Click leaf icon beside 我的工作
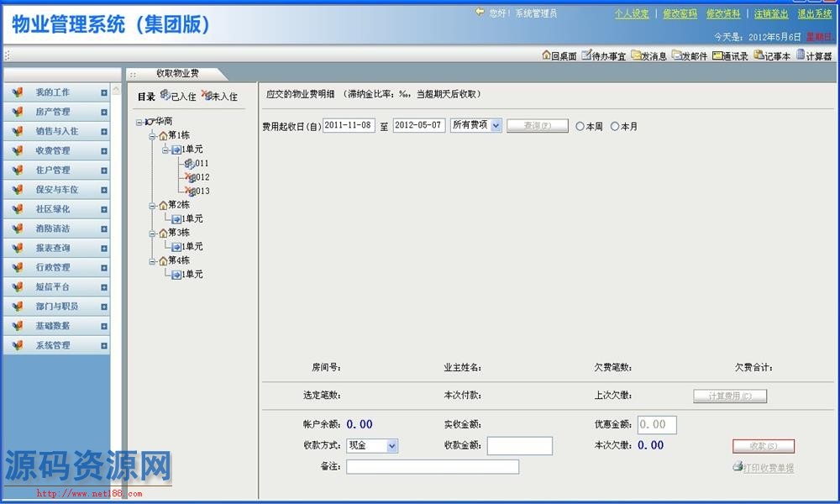The width and height of the screenshot is (840, 504). pos(17,92)
